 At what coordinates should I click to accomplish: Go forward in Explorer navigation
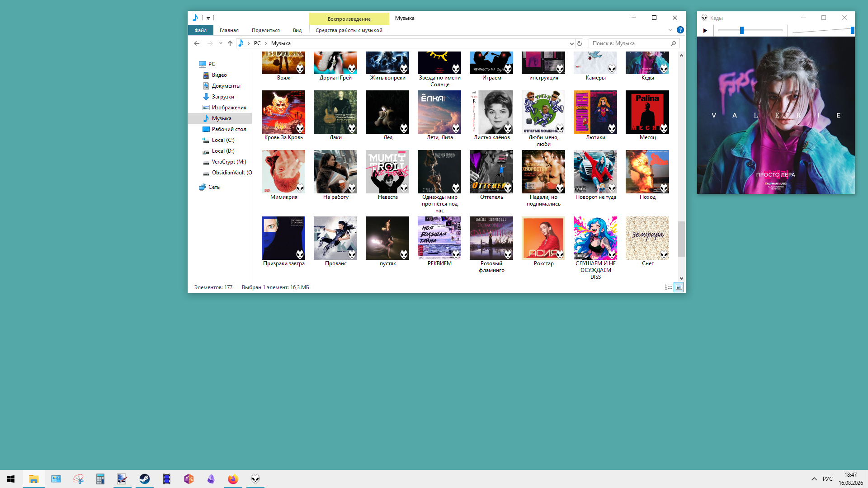210,43
